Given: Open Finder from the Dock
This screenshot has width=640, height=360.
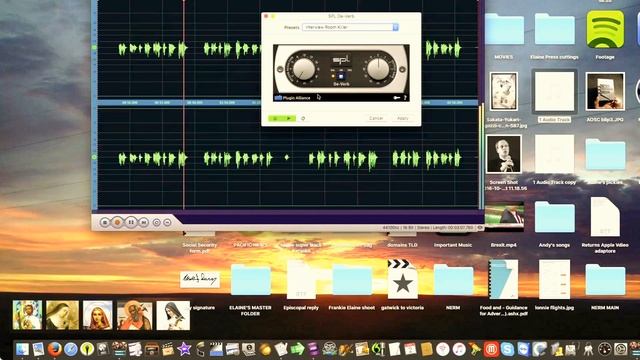Looking at the screenshot, I should (x=22, y=349).
